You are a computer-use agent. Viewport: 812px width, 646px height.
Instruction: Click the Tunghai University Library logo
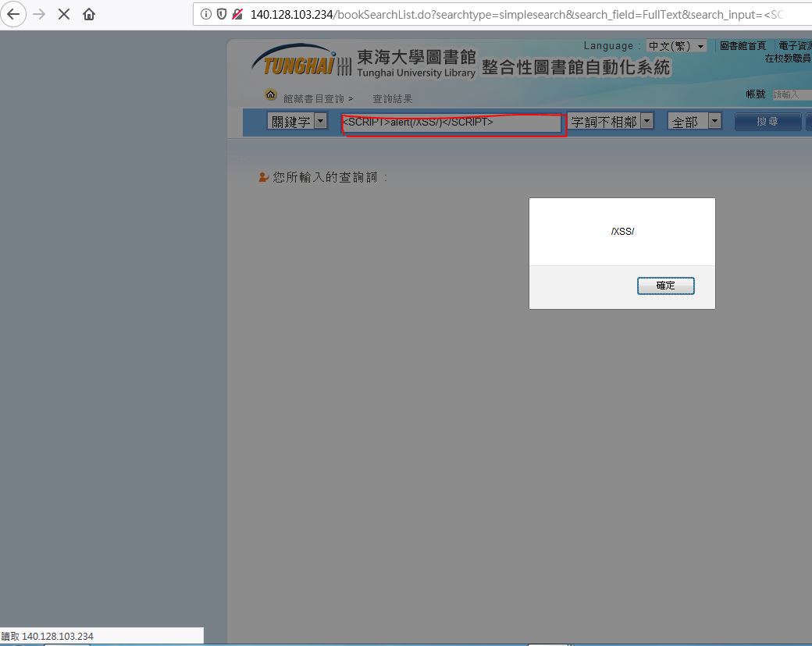pos(364,62)
